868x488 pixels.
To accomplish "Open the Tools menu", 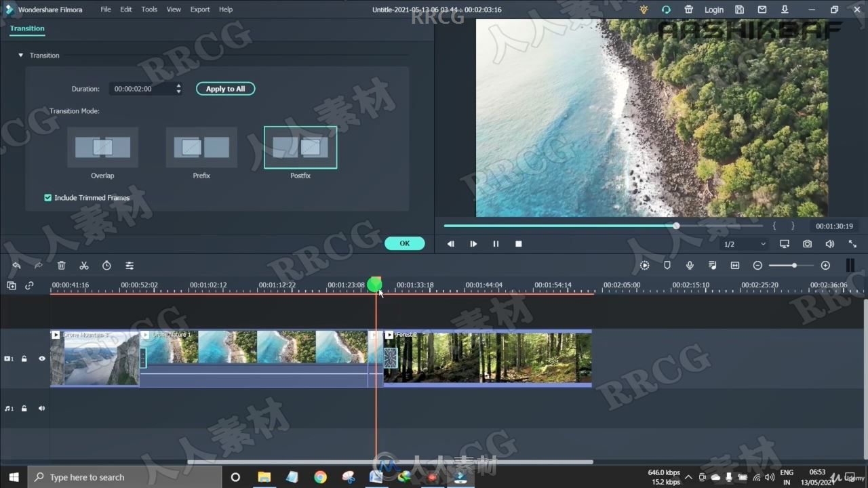I will tap(149, 9).
